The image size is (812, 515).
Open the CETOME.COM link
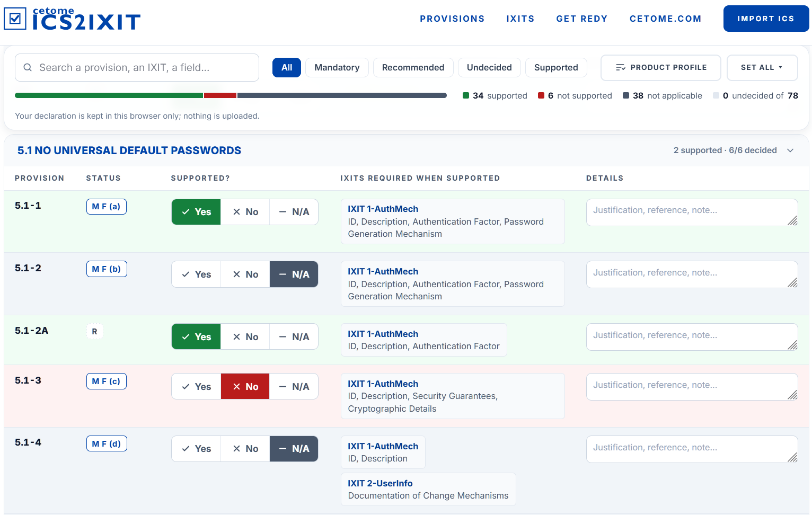pyautogui.click(x=666, y=19)
